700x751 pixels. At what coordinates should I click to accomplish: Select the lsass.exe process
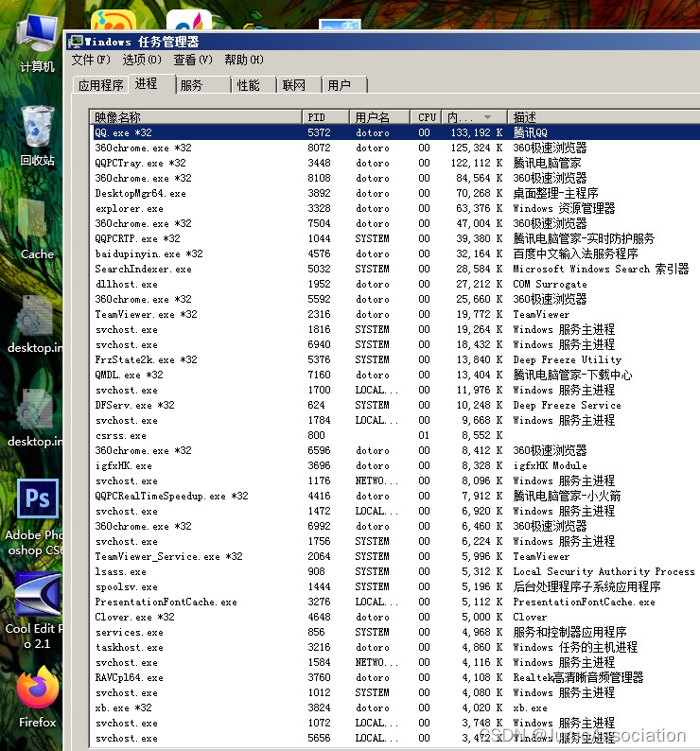point(395,571)
